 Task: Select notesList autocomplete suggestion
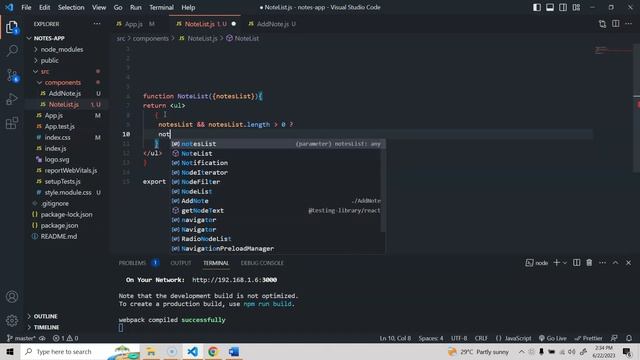tap(277, 144)
